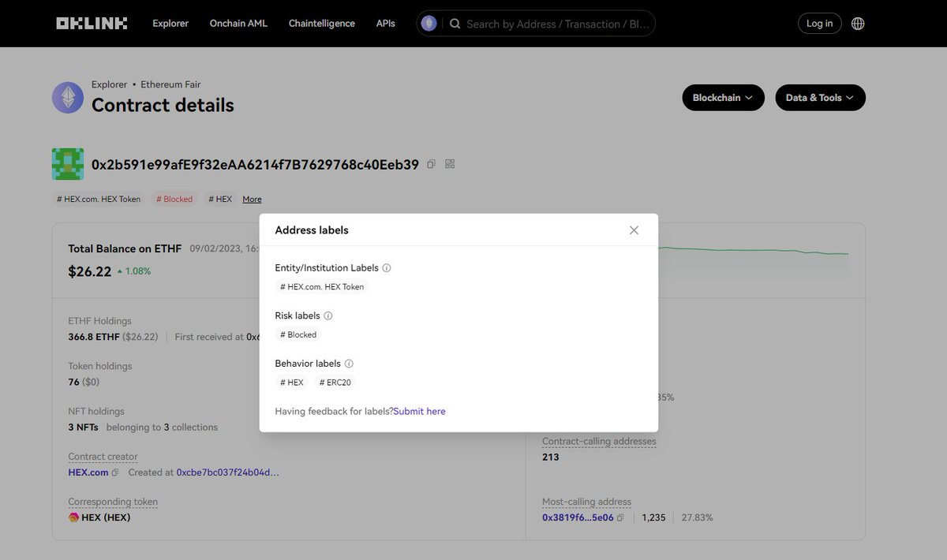Click the Contract creator label

tap(103, 457)
